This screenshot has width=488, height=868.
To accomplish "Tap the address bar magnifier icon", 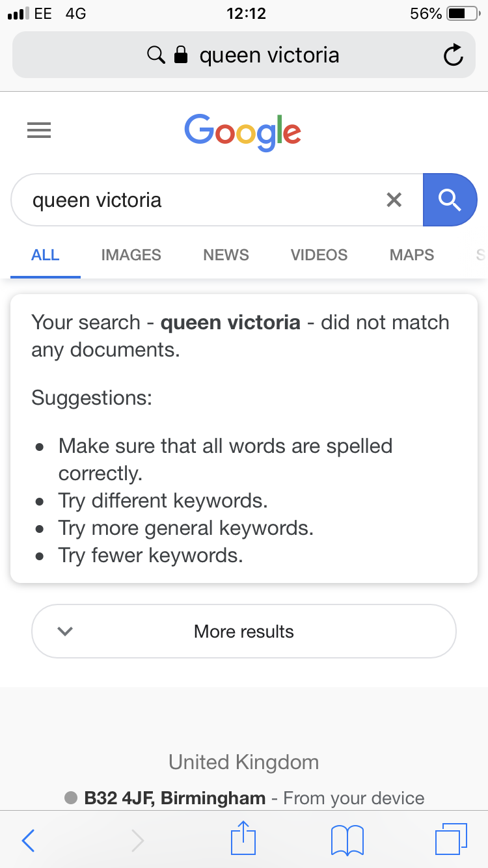I will [156, 55].
